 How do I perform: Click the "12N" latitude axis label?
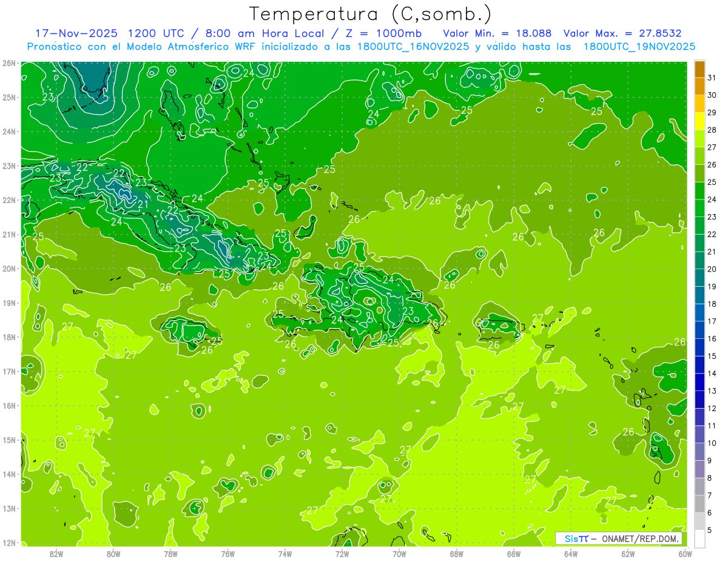tap(8, 543)
